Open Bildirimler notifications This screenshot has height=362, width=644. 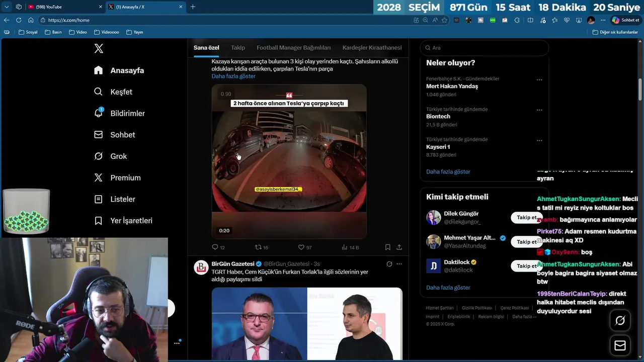point(120,113)
